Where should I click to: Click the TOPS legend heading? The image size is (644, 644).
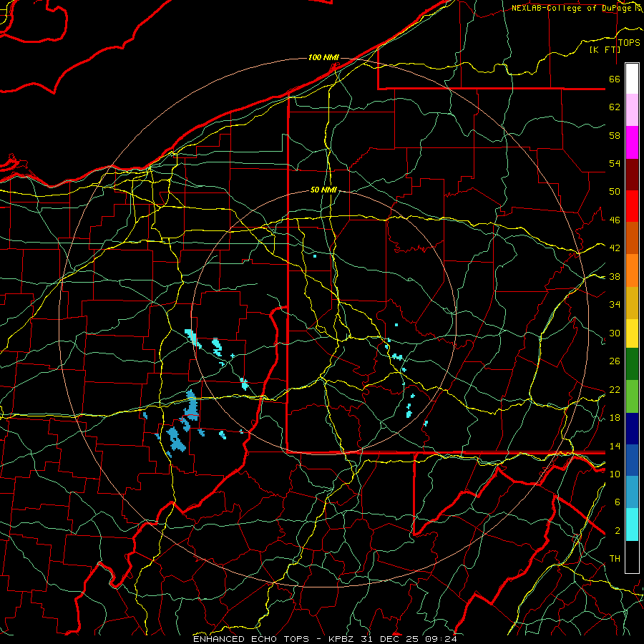coord(629,42)
